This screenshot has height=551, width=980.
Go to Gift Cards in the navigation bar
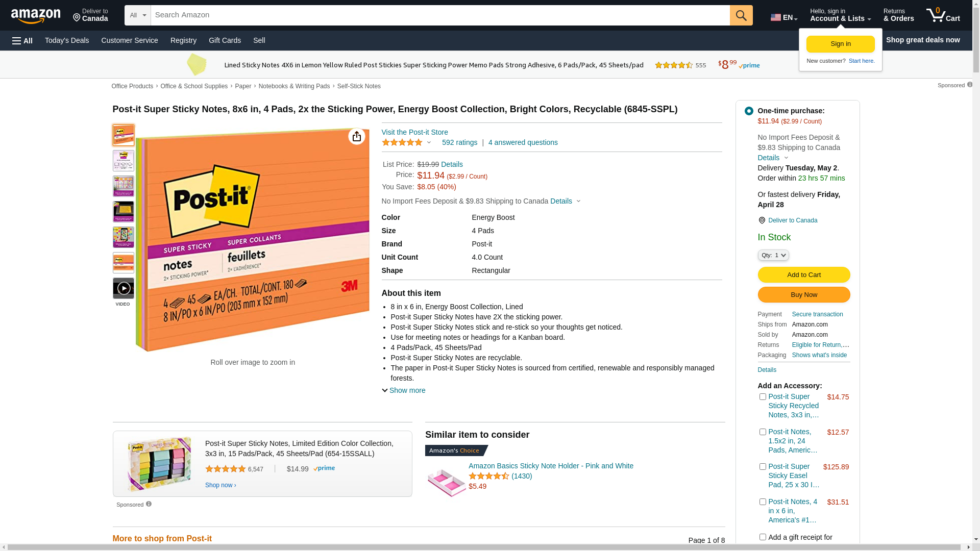(x=225, y=40)
